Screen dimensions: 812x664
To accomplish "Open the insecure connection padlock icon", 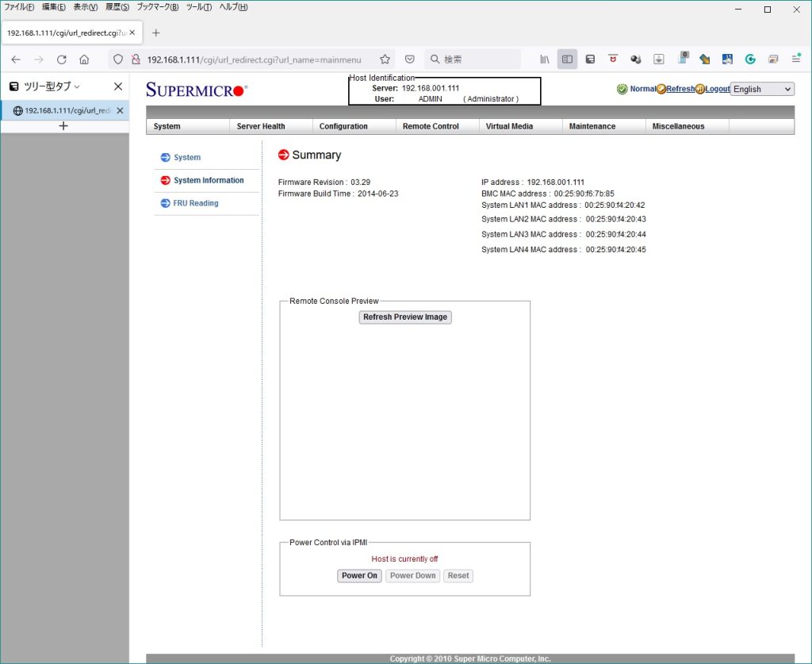I will [136, 59].
